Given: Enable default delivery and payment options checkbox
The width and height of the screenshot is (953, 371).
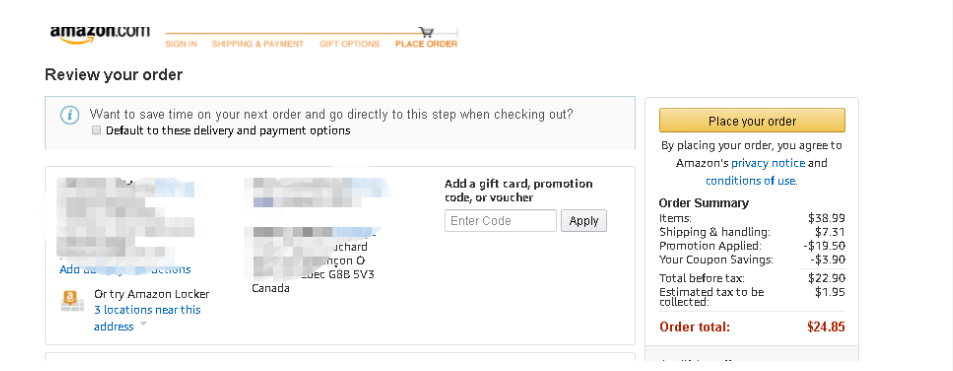Looking at the screenshot, I should [96, 130].
